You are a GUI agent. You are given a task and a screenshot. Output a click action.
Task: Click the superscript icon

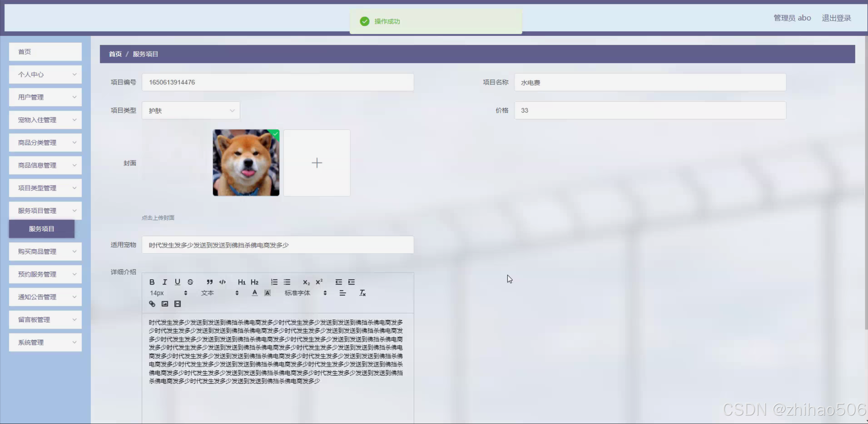319,282
